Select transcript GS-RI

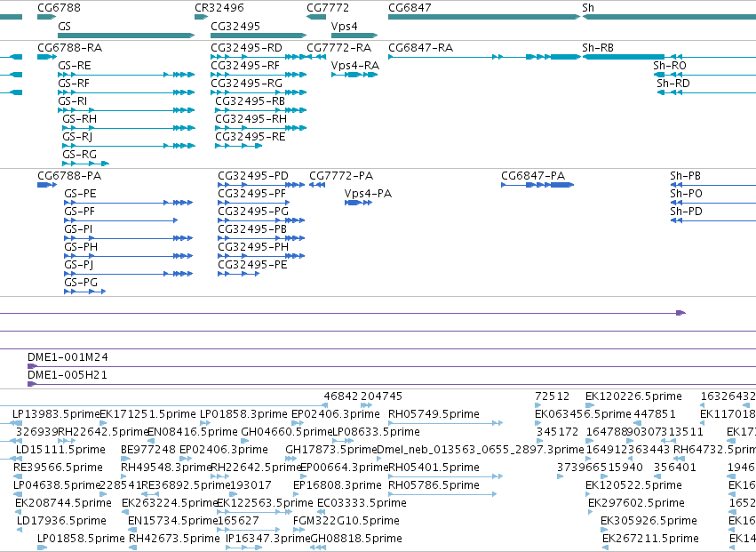pos(72,101)
